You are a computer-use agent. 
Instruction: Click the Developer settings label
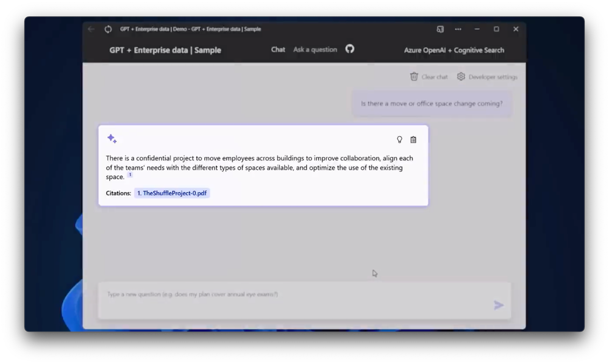coord(493,77)
